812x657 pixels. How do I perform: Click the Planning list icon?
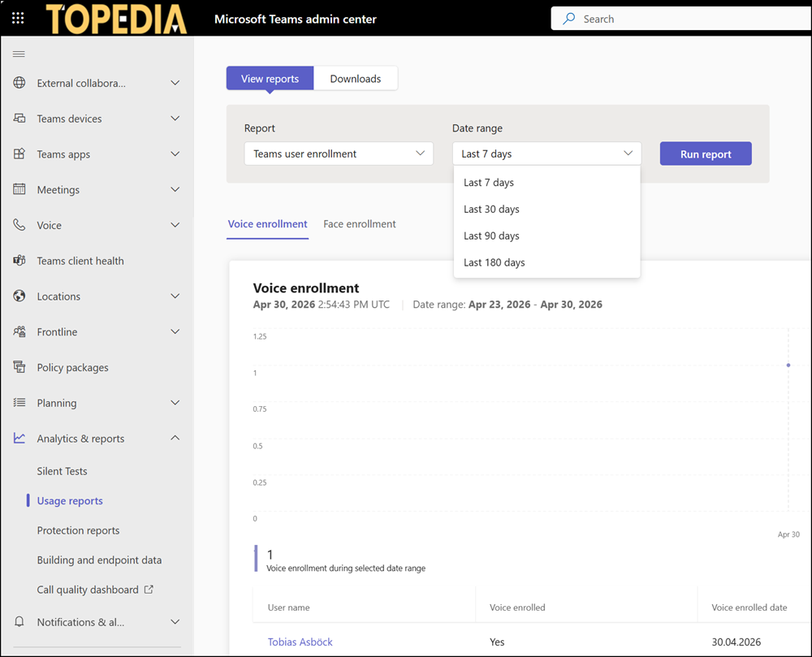(19, 402)
